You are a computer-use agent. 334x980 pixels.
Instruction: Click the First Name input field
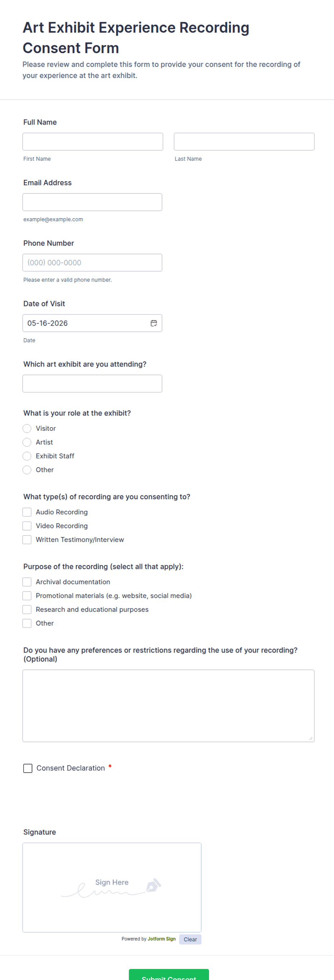(x=93, y=142)
